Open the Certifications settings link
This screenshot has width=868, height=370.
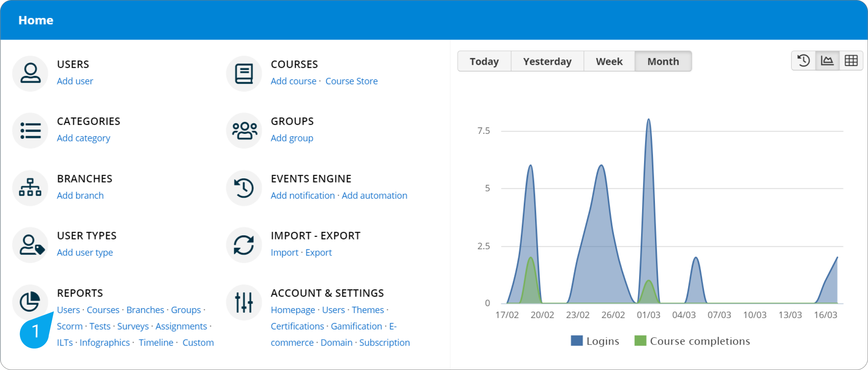tap(297, 326)
